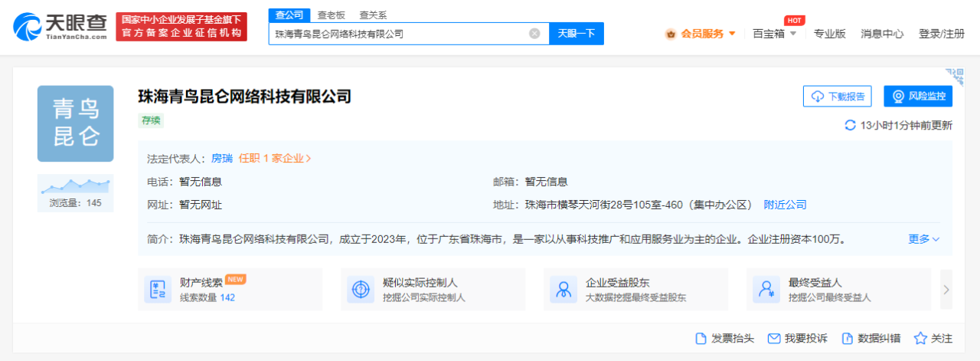Switch to the 查公司 tab
980x361 pixels.
coord(289,15)
